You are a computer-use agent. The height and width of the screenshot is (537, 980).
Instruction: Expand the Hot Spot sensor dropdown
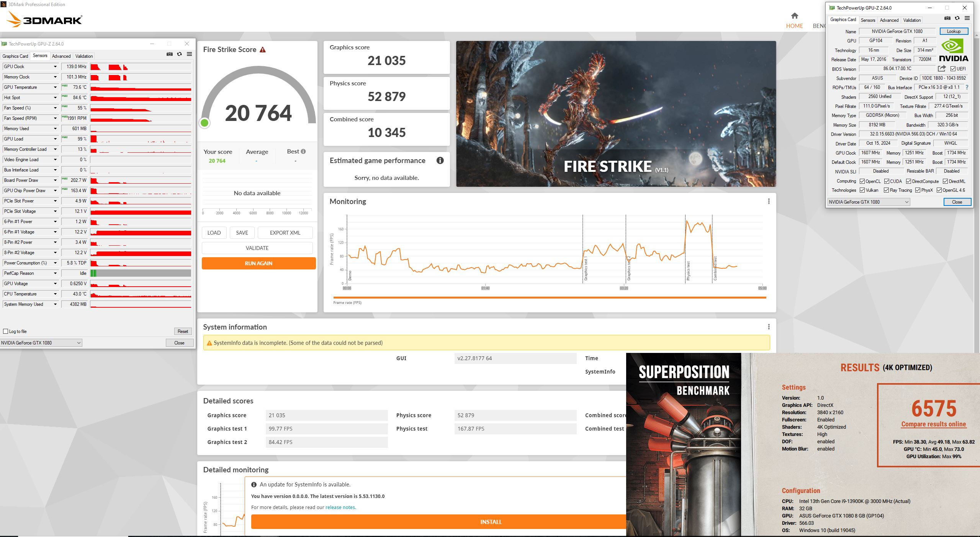[55, 98]
